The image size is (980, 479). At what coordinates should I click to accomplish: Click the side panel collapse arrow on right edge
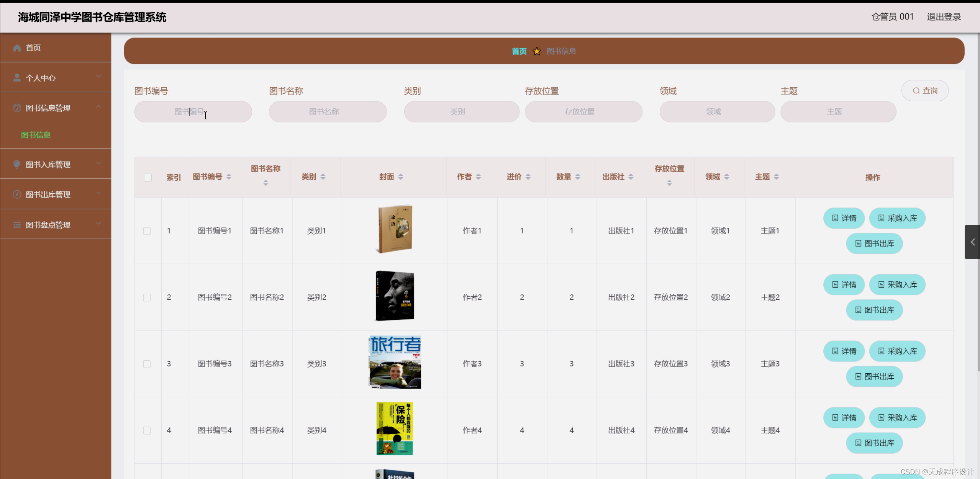[x=972, y=242]
